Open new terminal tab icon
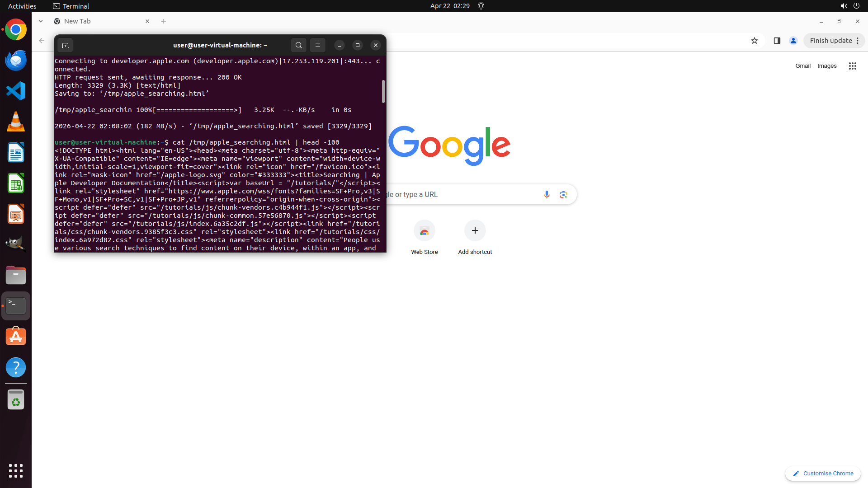 click(x=65, y=45)
